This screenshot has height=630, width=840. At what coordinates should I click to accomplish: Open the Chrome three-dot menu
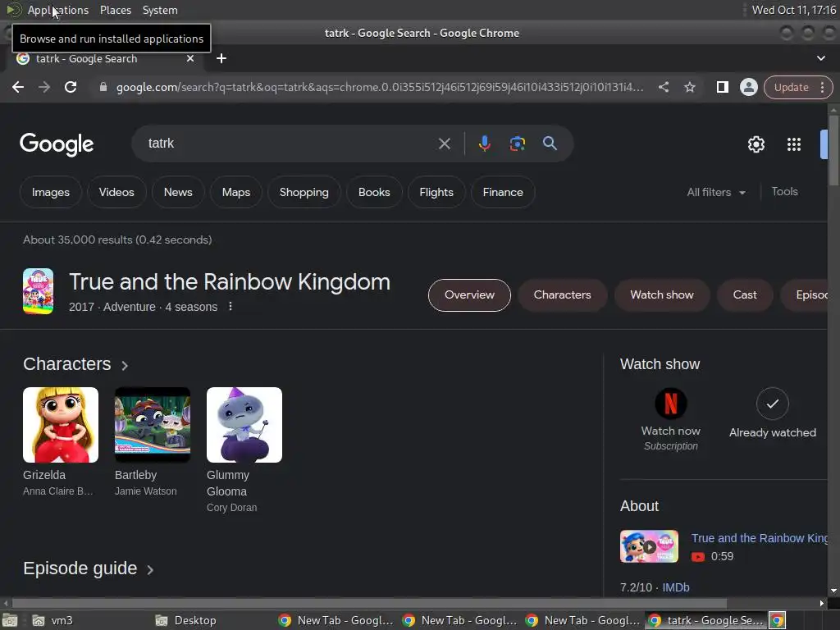tap(822, 87)
